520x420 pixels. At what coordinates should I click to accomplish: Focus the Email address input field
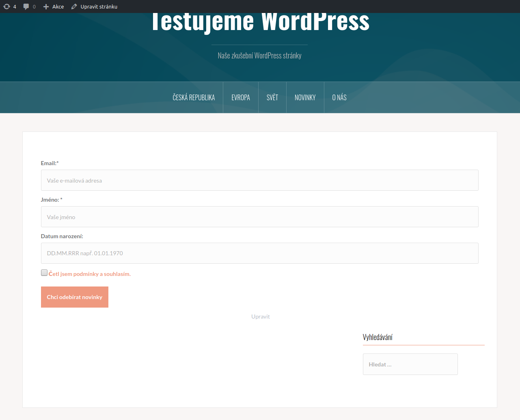click(x=260, y=180)
